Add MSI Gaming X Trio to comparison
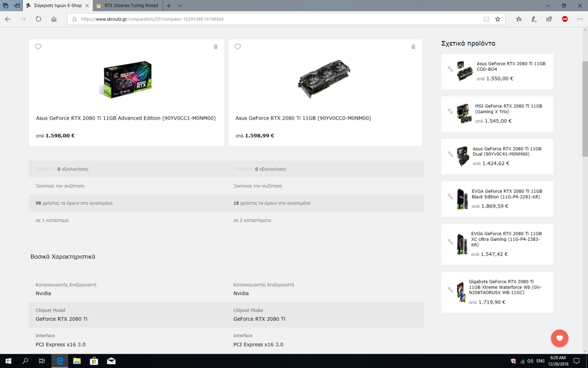This screenshot has height=368, width=588. pyautogui.click(x=450, y=111)
